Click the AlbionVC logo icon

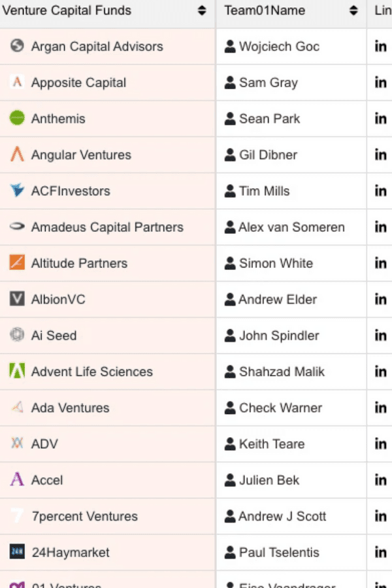click(17, 299)
